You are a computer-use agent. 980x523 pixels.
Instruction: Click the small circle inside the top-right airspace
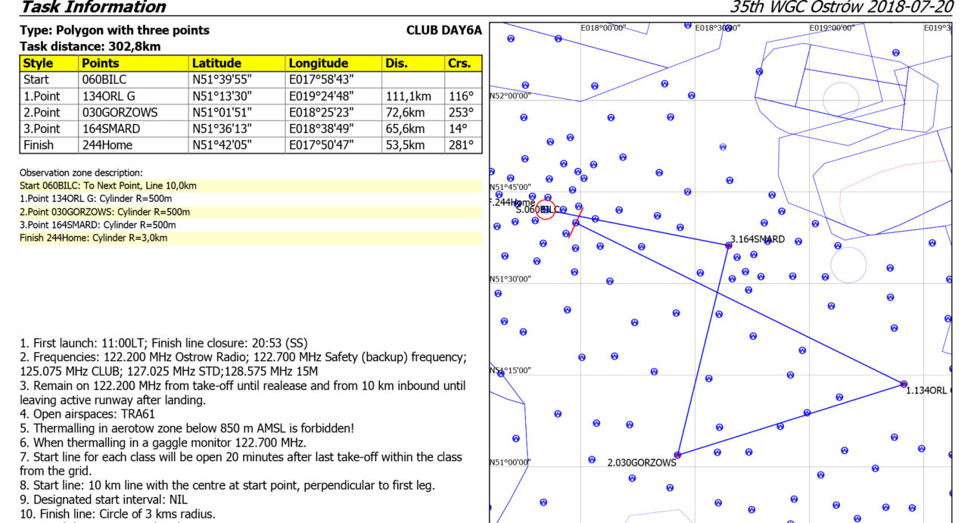842,99
